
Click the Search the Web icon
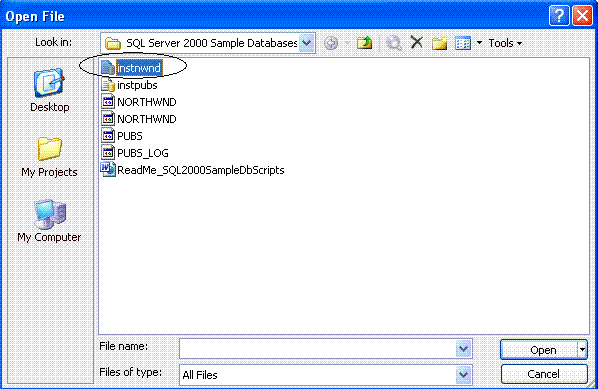[394, 43]
